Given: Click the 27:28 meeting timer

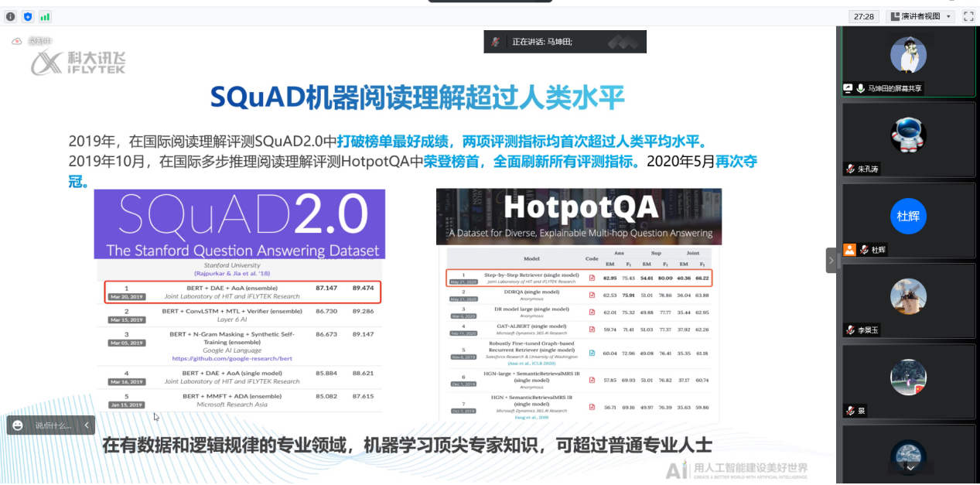Looking at the screenshot, I should [x=864, y=16].
